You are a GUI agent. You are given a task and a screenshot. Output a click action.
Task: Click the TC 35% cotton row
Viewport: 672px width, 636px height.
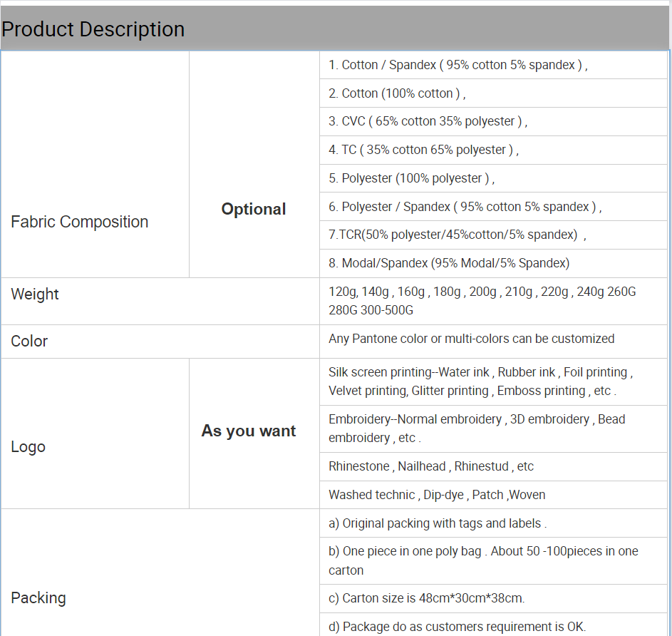(423, 150)
